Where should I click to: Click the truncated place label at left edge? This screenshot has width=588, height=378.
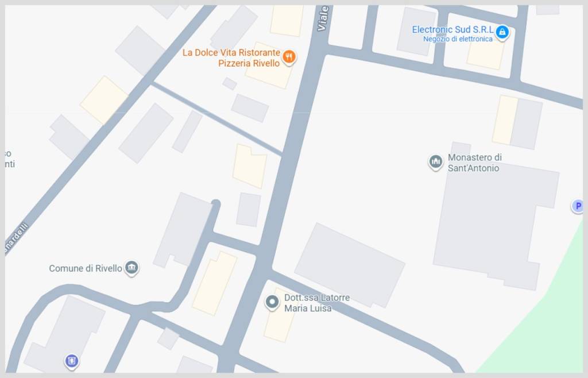[x=10, y=159]
